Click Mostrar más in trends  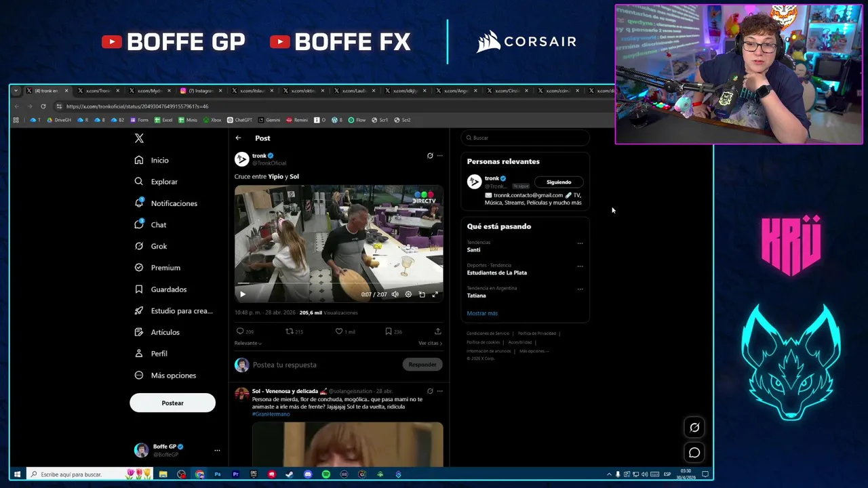[482, 313]
